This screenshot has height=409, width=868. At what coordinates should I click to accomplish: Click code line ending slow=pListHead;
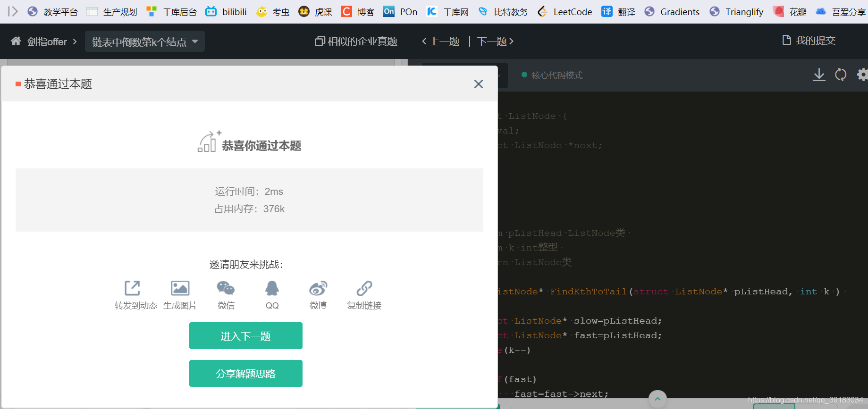[618, 321]
